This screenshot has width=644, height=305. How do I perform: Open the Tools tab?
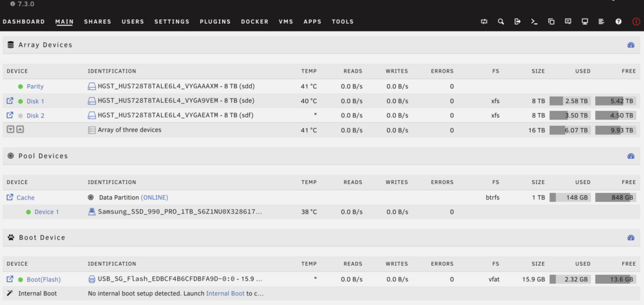343,22
